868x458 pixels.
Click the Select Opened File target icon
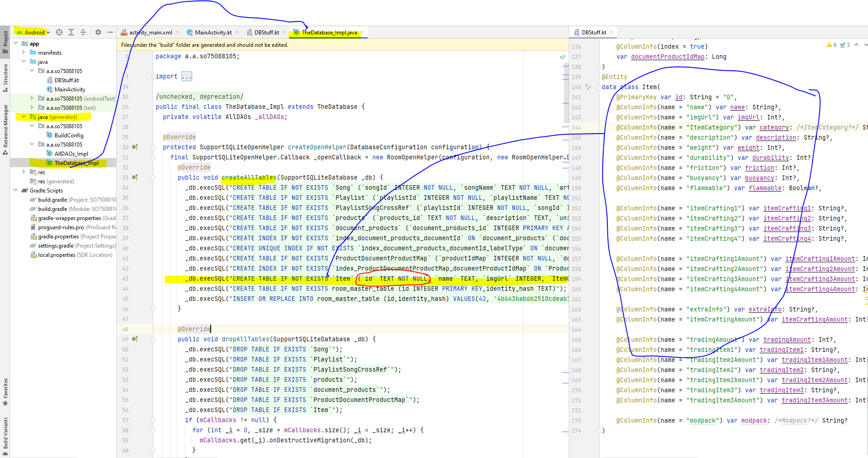[59, 32]
